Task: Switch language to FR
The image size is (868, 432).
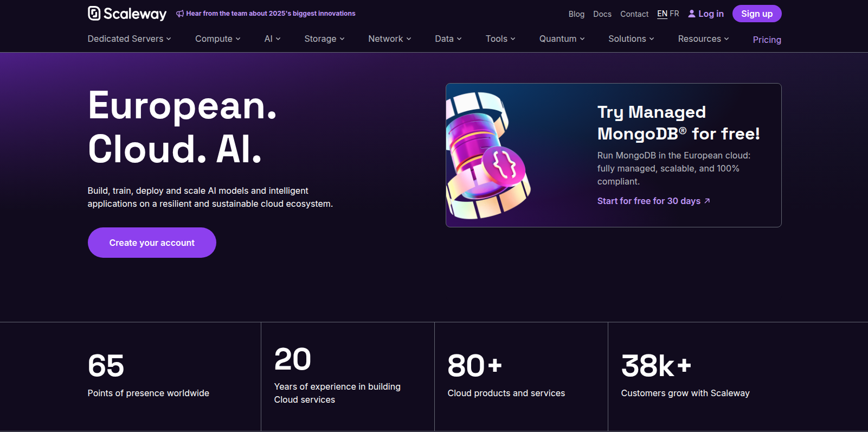Action: coord(674,14)
